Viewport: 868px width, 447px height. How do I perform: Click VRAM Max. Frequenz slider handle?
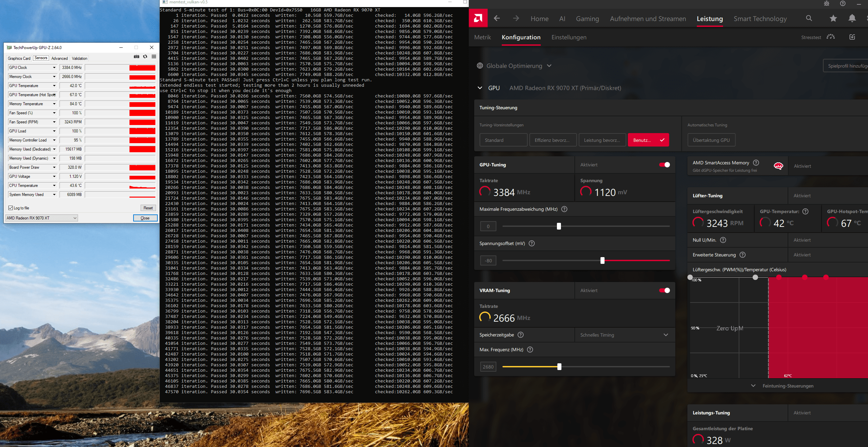tap(559, 366)
